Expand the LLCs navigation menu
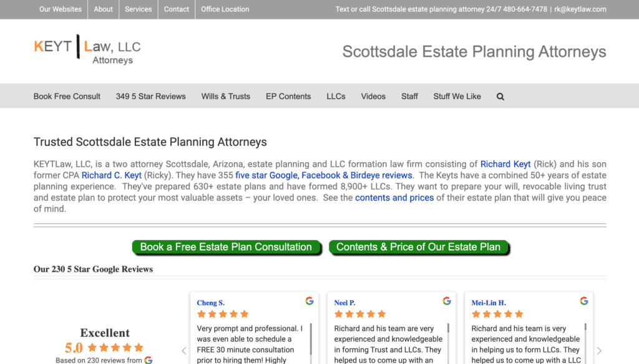Screen dimensions: 639x364 click(336, 97)
